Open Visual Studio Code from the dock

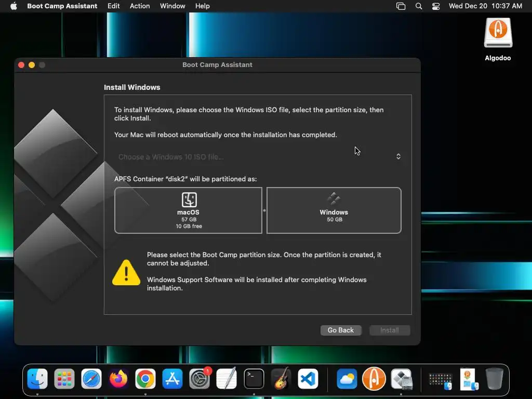[308, 379]
